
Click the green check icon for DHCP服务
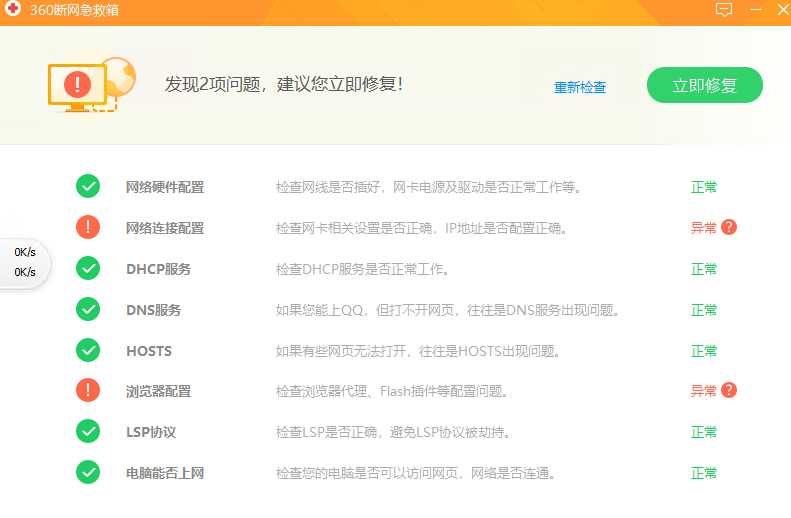(88, 268)
